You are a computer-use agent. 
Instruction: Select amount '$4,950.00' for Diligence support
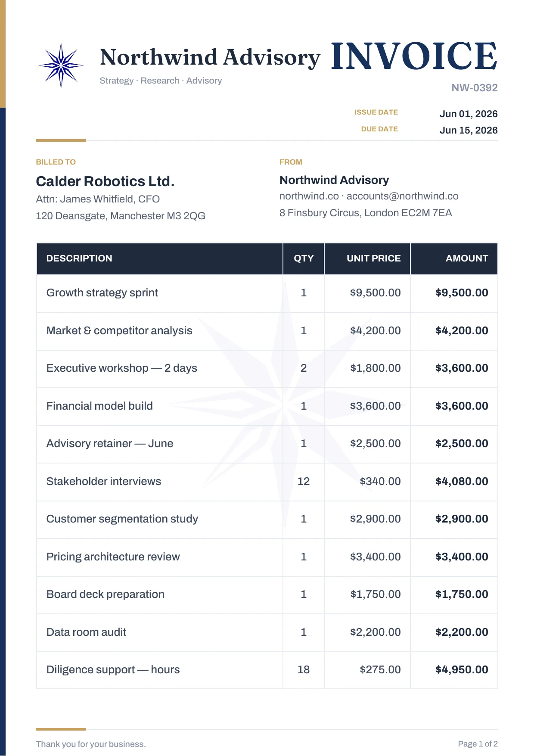point(462,670)
